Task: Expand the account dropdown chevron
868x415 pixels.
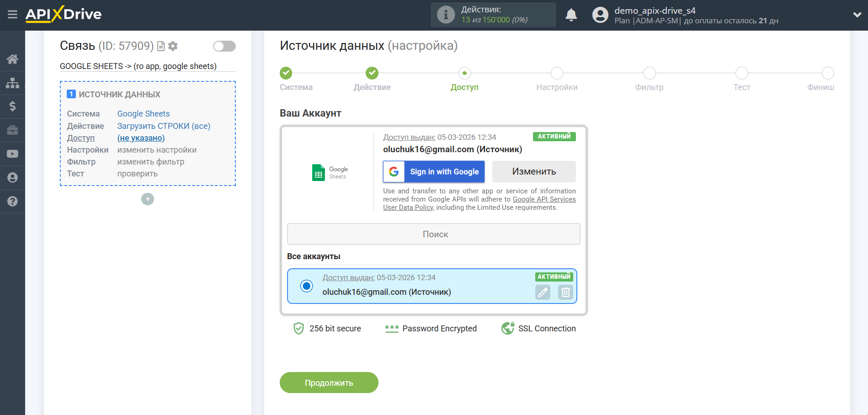Action: (x=857, y=15)
